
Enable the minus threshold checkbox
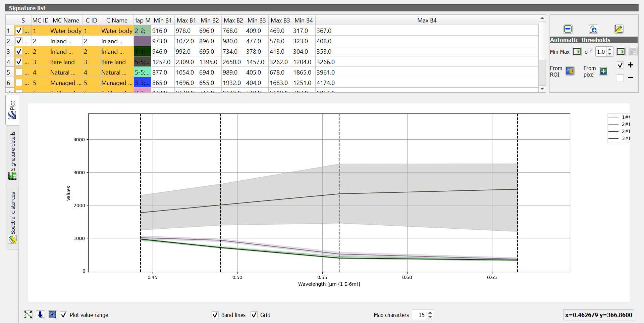(620, 78)
